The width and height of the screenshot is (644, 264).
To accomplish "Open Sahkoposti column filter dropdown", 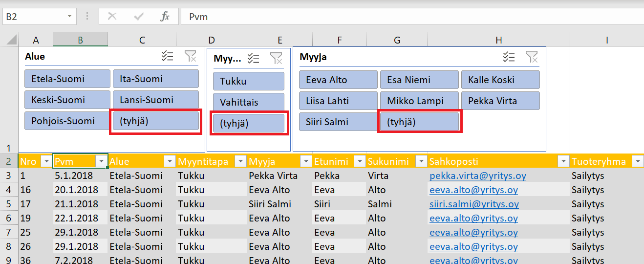I will coord(563,161).
